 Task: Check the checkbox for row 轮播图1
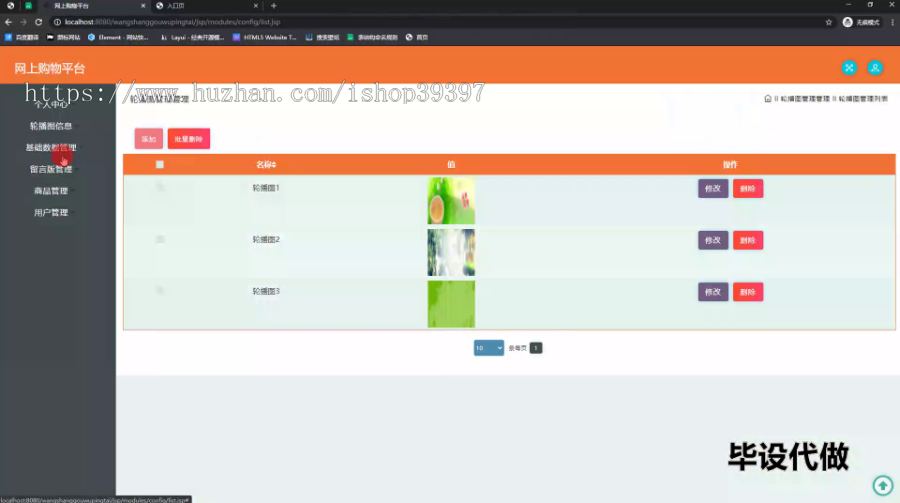tap(160, 187)
